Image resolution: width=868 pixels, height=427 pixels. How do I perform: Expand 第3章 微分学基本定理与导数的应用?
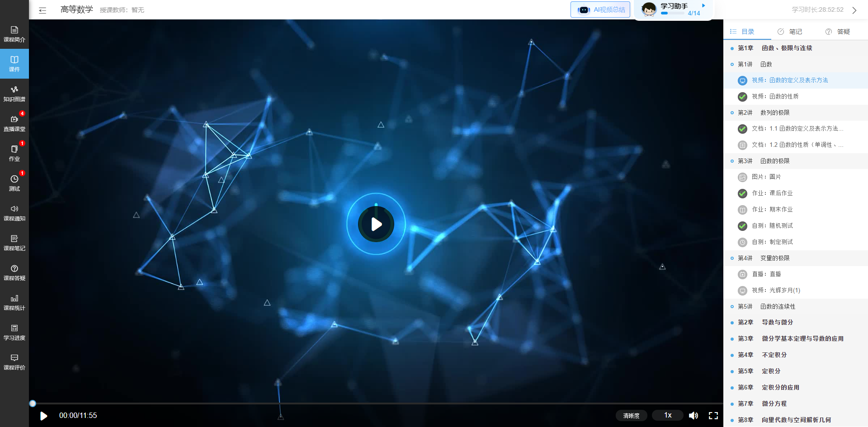(796, 339)
